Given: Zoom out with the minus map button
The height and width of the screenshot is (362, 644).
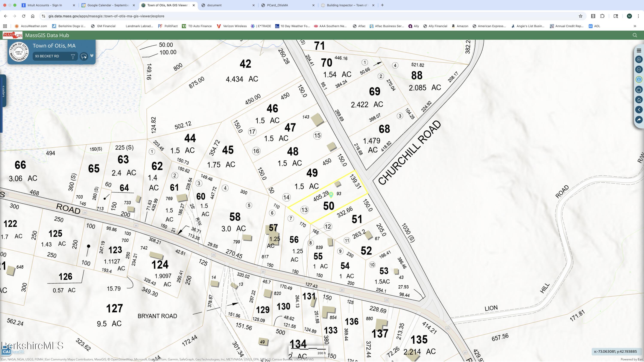Looking at the screenshot, I should (639, 70).
